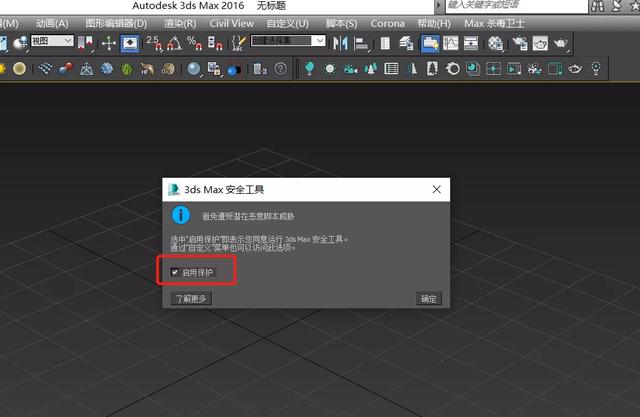Click the Corona sun icon
The width and height of the screenshot is (640, 417).
pos(330,69)
